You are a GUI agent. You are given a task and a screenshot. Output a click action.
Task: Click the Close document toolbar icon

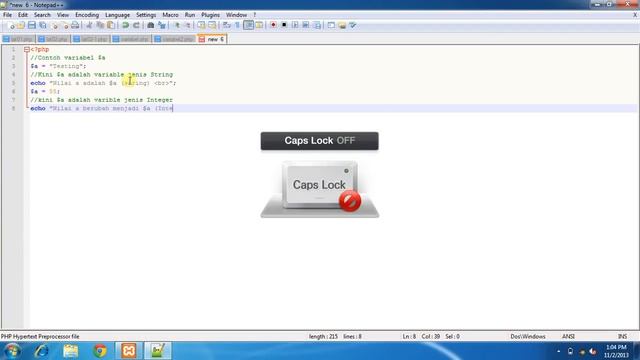pyautogui.click(x=54, y=25)
